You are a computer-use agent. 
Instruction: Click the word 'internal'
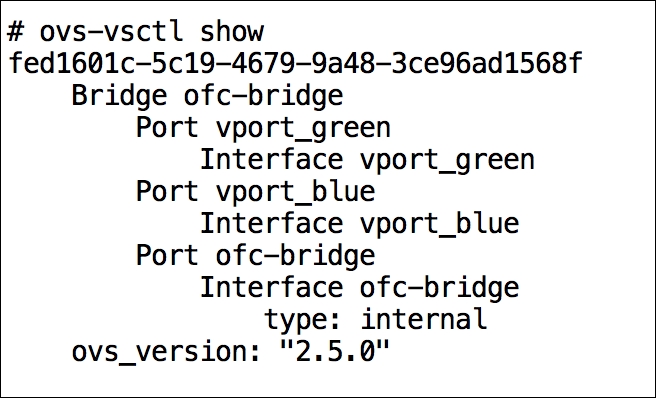coord(424,319)
